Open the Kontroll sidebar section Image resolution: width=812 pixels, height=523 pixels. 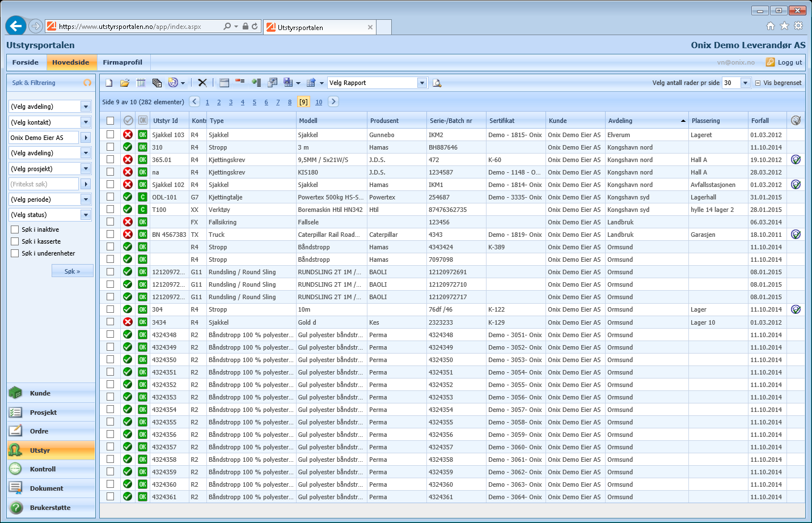(51, 469)
